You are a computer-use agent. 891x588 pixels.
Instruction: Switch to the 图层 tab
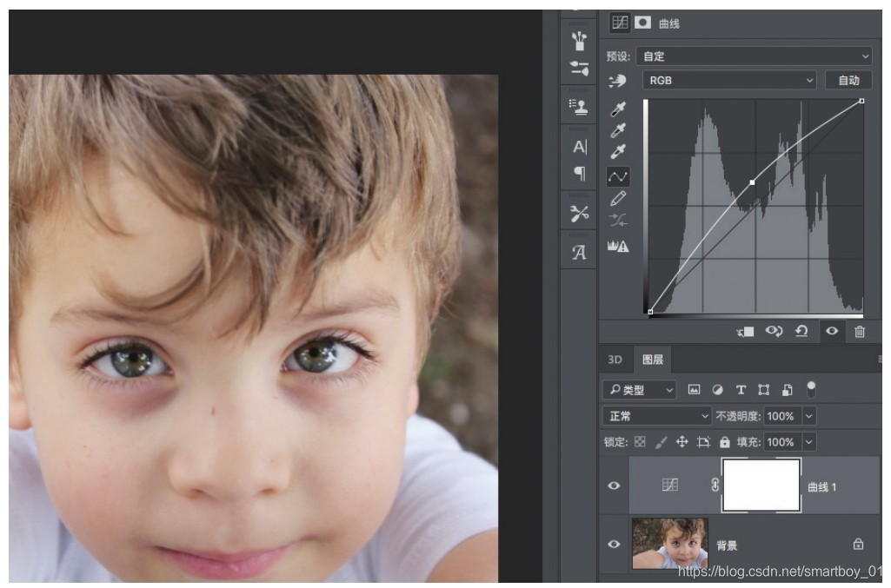click(652, 360)
